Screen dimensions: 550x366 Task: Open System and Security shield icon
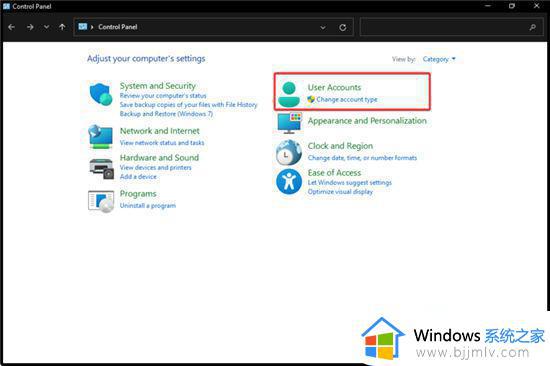tap(101, 94)
